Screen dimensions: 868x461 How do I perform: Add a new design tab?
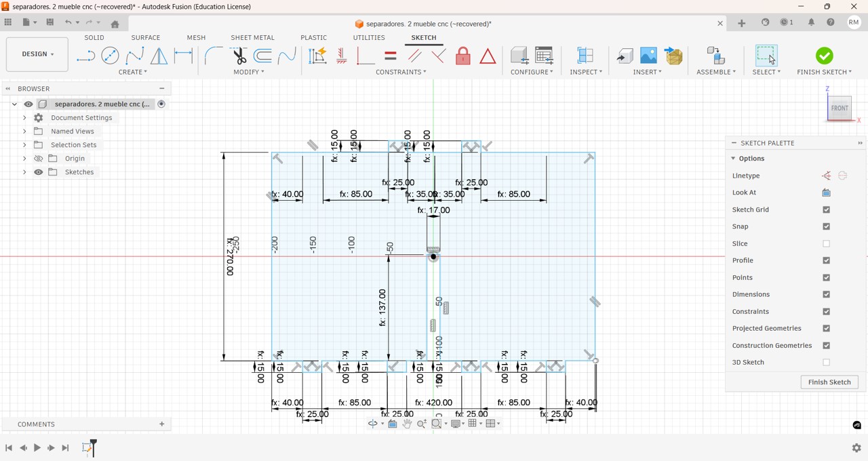coord(741,23)
